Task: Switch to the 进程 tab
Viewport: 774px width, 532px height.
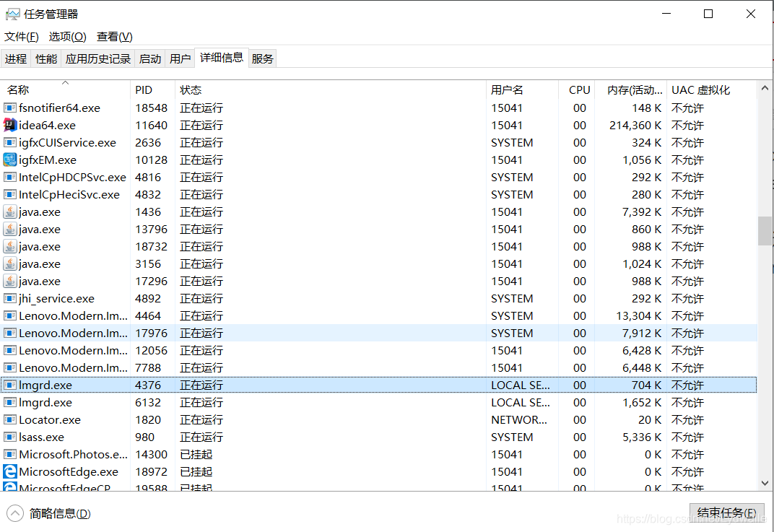Action: [16, 58]
